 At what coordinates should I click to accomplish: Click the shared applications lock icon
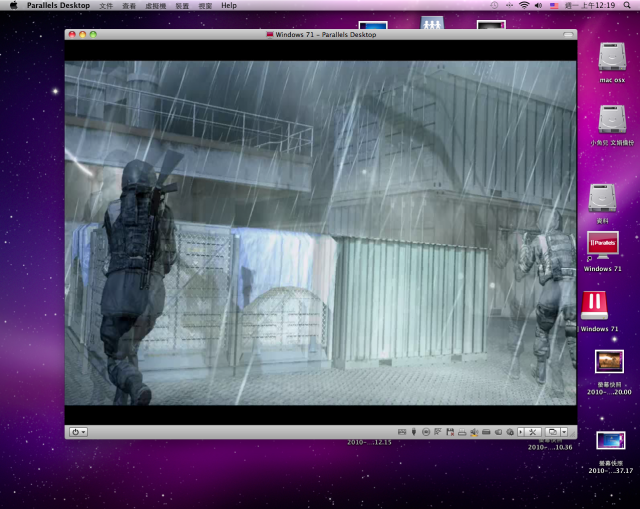coord(510,432)
